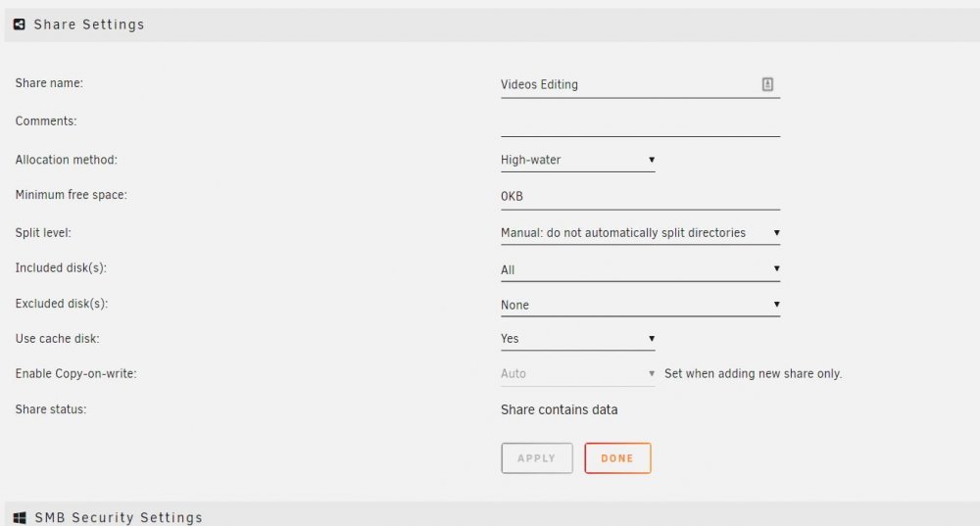The image size is (980, 526).
Task: Click the Included disk(s) label
Action: click(61, 268)
